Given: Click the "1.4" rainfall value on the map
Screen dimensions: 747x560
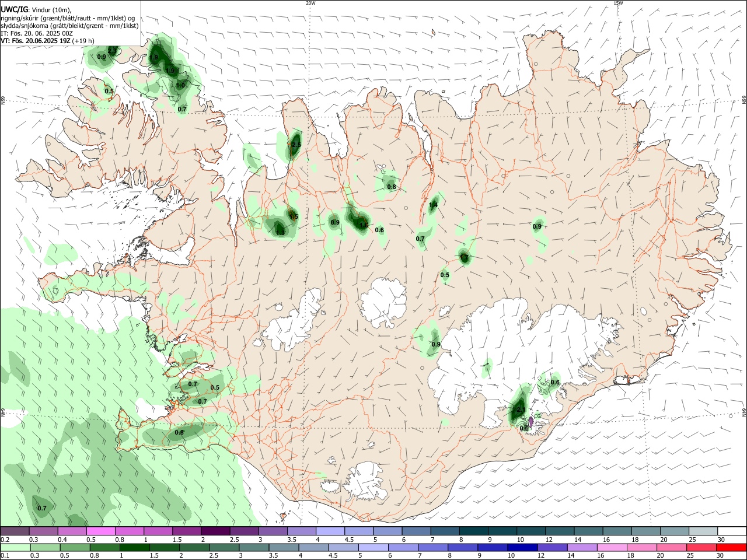Looking at the screenshot, I should tap(433, 205).
